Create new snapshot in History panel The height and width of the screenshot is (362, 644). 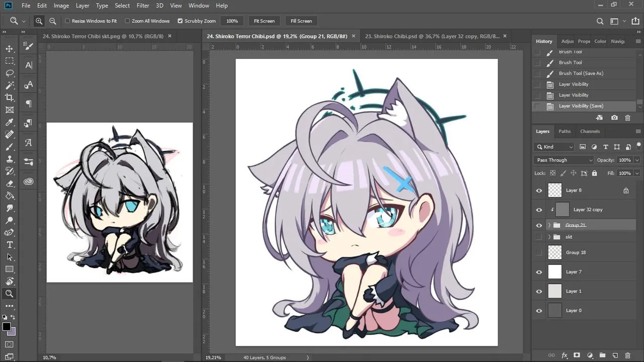(x=614, y=118)
